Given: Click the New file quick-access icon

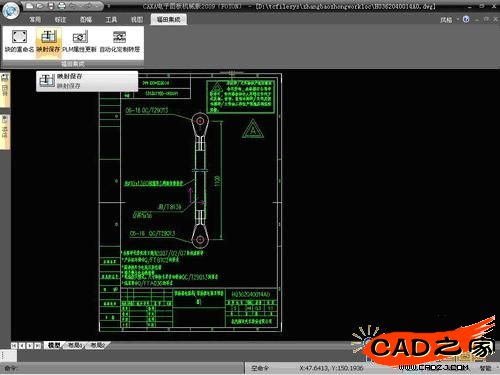Looking at the screenshot, I should [30, 6].
